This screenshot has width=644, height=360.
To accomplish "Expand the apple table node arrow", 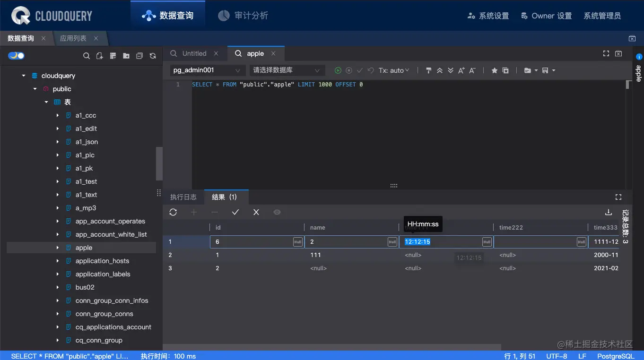I will click(58, 248).
